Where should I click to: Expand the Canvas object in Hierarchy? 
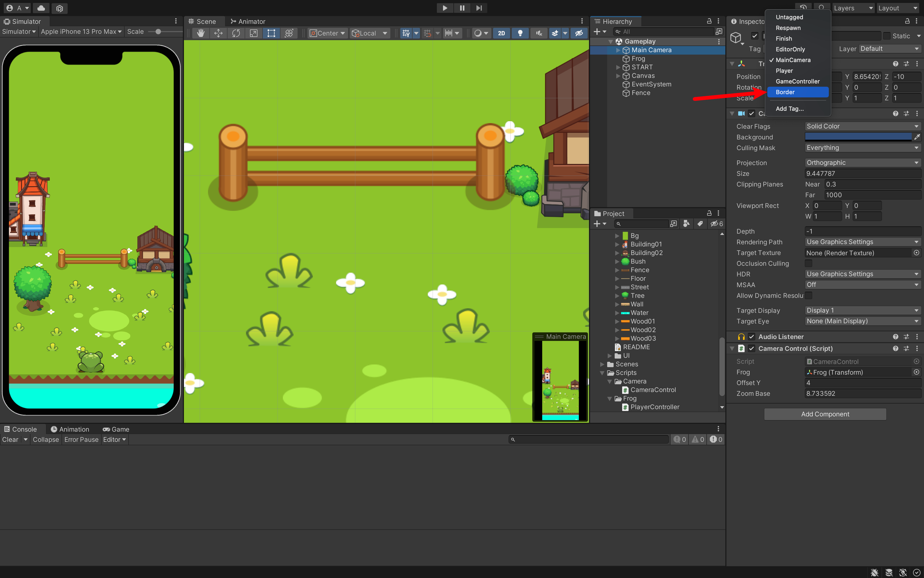coord(618,76)
